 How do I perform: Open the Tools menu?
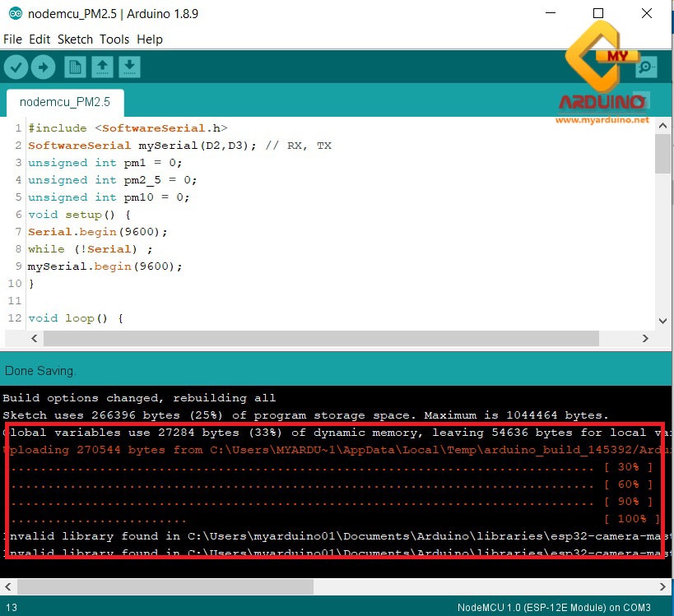[114, 39]
